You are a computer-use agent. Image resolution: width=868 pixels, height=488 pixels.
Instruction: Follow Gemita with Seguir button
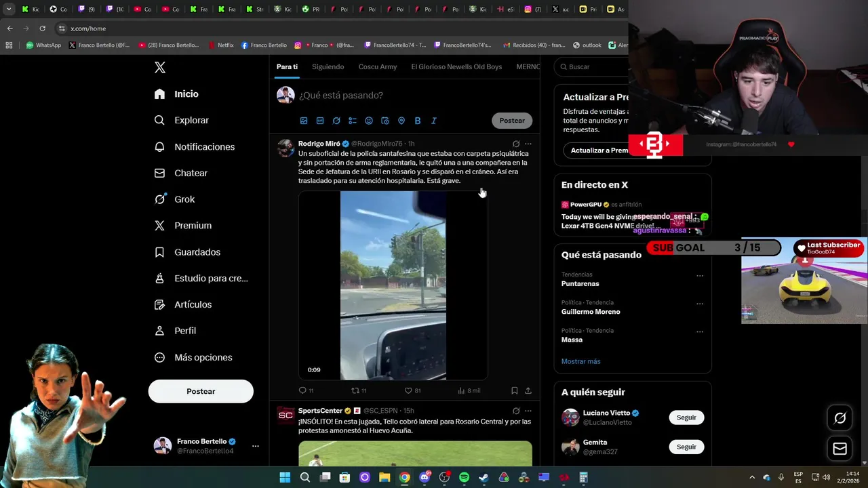point(686,447)
